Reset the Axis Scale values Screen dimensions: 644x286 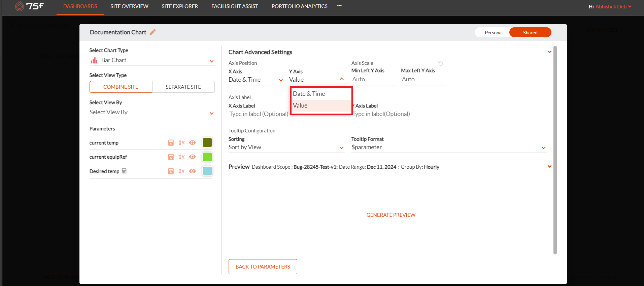coord(441,63)
